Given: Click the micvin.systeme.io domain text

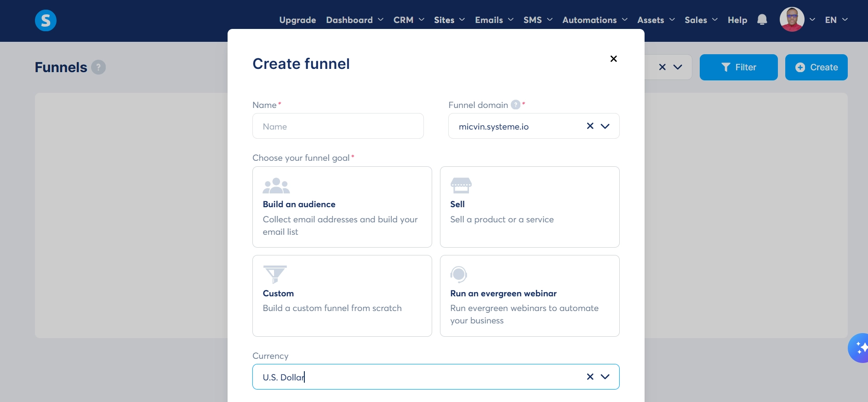Looking at the screenshot, I should [x=494, y=127].
